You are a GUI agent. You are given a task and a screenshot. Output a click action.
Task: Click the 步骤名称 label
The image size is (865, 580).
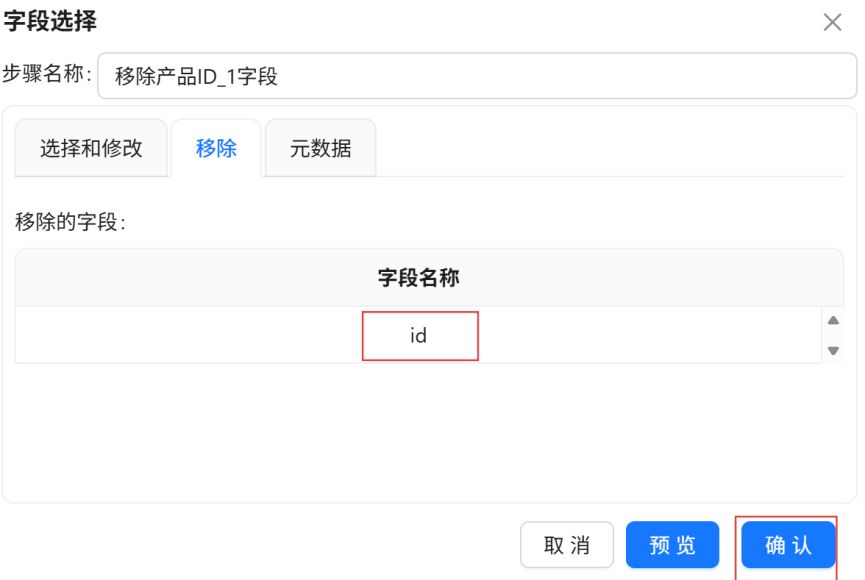pos(46,73)
